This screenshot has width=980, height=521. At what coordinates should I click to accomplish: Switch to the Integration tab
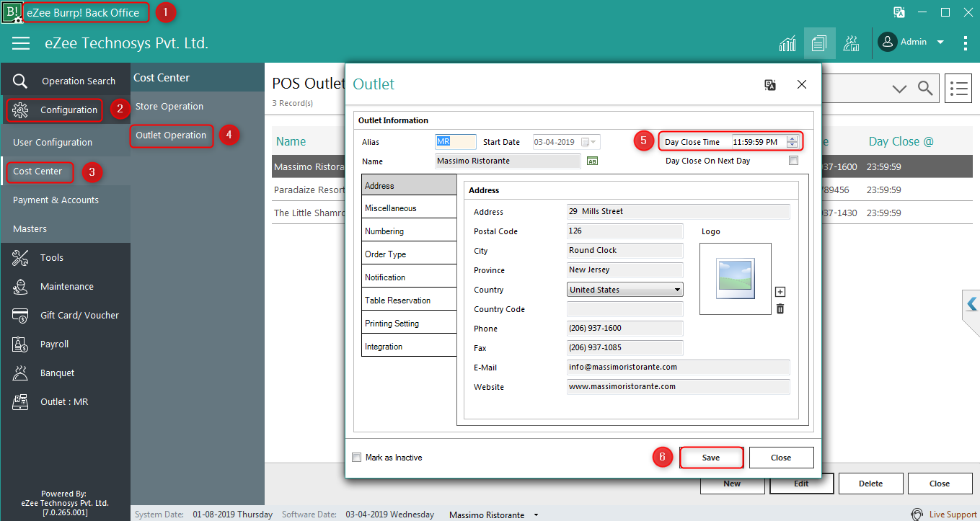pyautogui.click(x=409, y=347)
